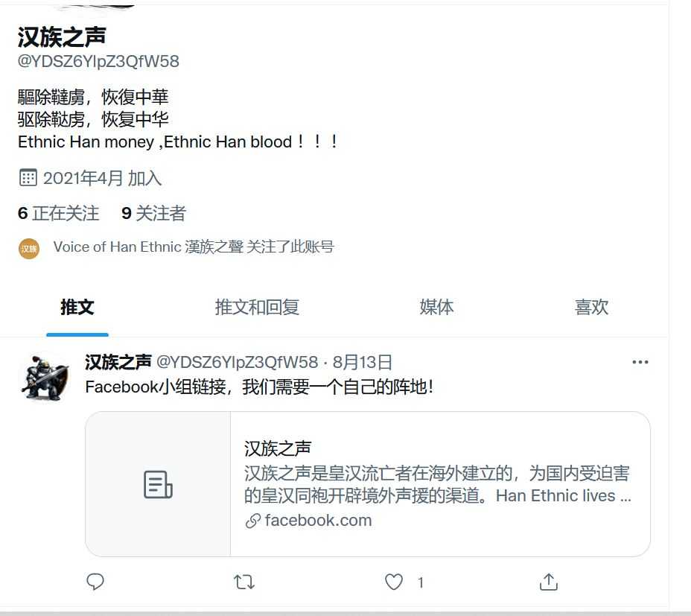This screenshot has height=616, width=691.
Task: Click Voice of Han Ethnic follower link
Action: 194,247
